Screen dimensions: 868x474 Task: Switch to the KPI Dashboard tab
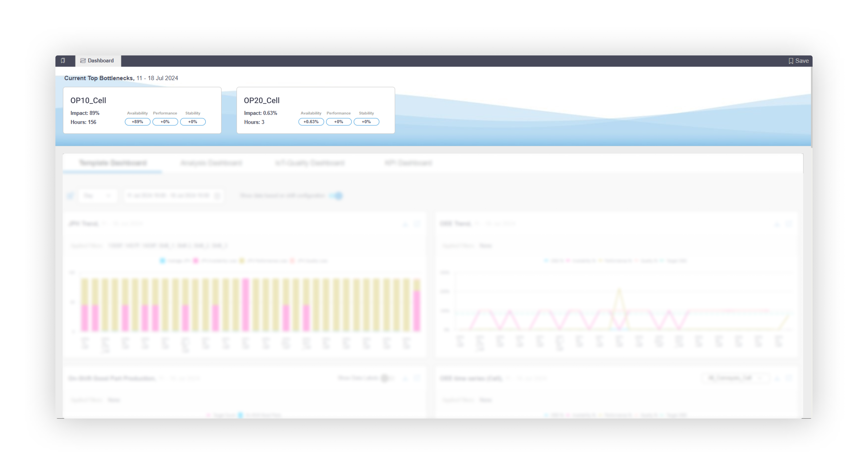click(408, 163)
